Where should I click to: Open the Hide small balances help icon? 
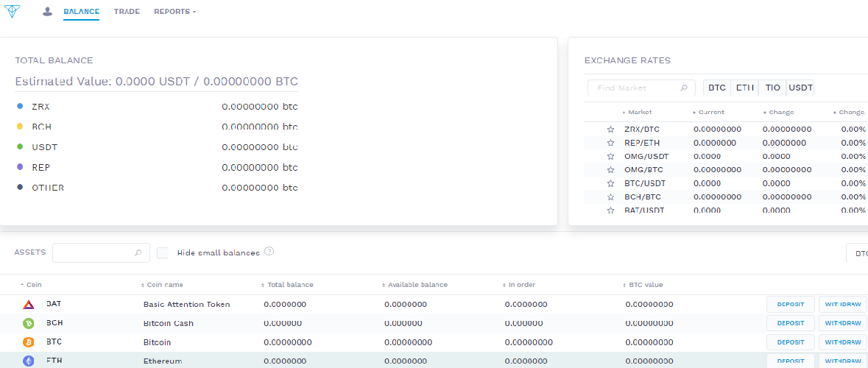click(269, 251)
